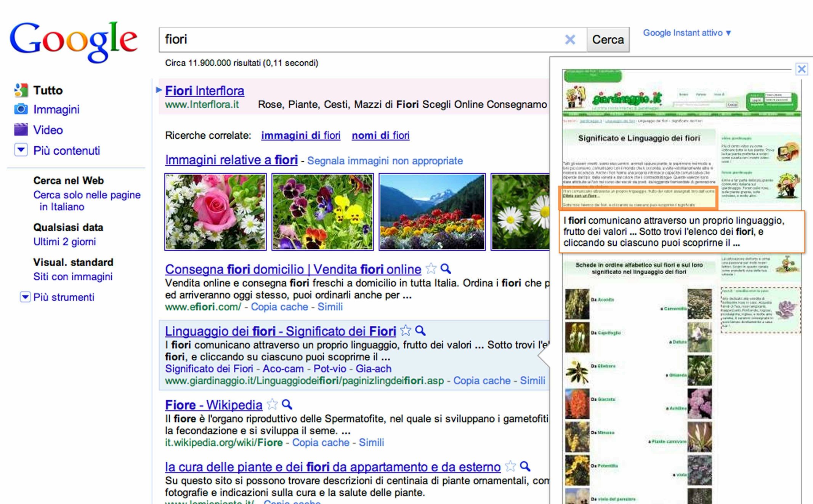Click magnifier preview icon next to Fiore - Wikipedia
The width and height of the screenshot is (813, 504).
click(287, 404)
